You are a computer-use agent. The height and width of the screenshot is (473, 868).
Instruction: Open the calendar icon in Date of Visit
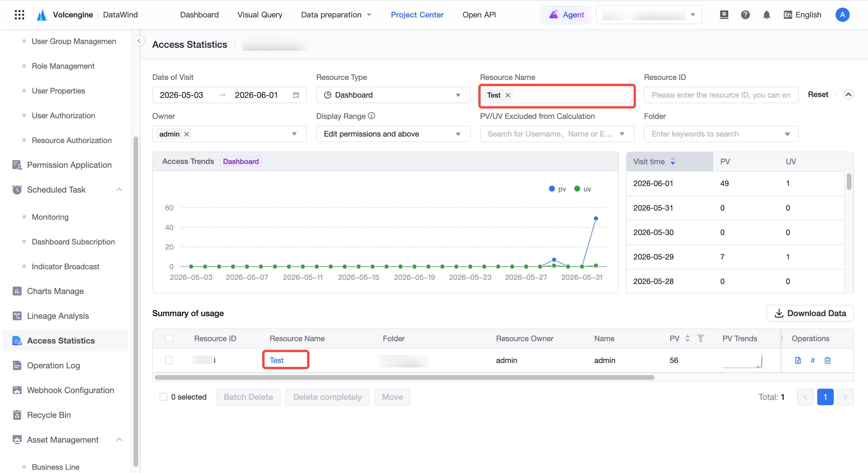tap(296, 95)
